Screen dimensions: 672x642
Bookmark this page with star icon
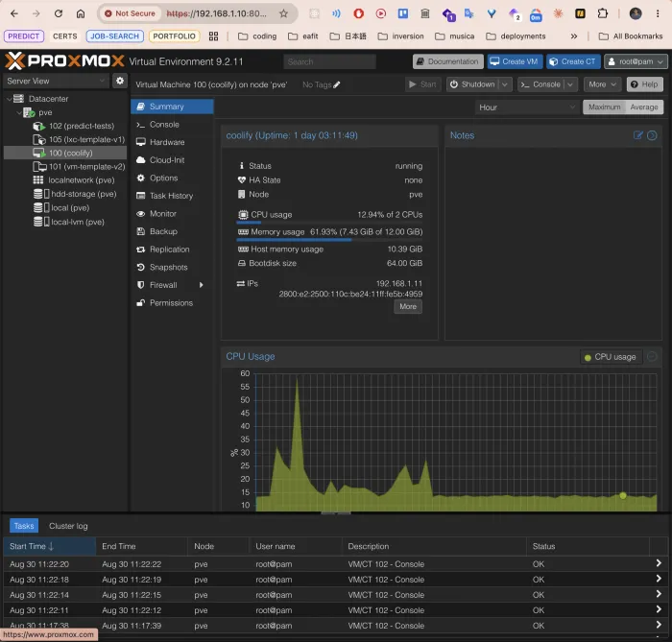coord(283,13)
